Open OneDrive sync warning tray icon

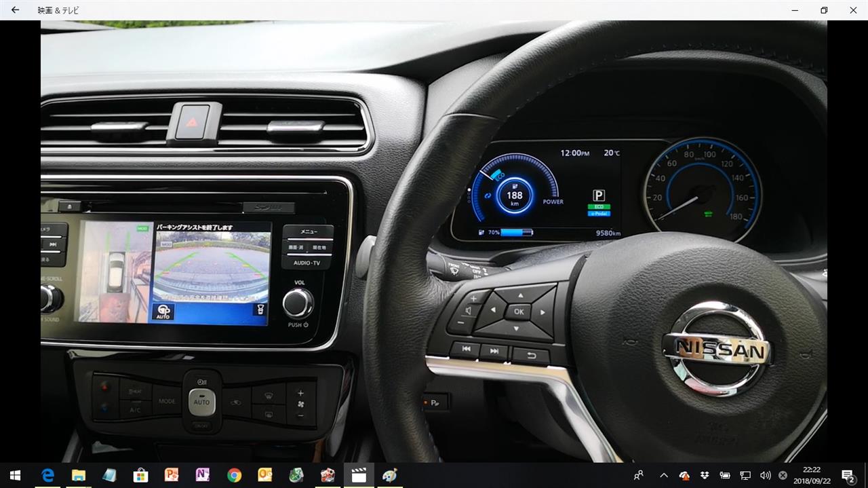[684, 475]
